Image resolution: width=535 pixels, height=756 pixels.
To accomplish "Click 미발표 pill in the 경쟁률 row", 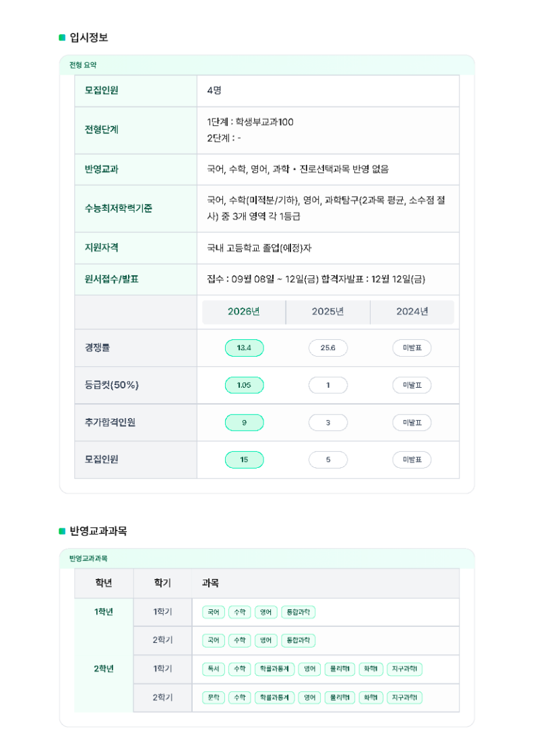I will point(412,348).
